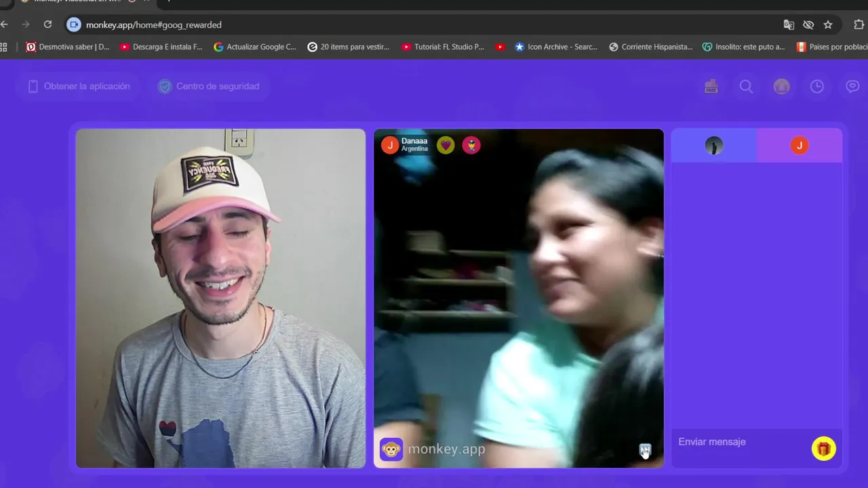Click Danaaa's orange J avatar on the video

[390, 145]
